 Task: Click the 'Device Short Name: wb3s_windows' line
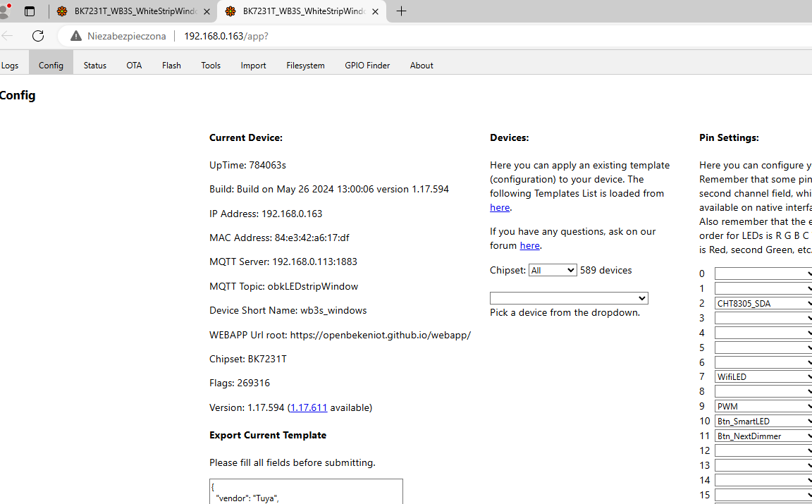[288, 310]
